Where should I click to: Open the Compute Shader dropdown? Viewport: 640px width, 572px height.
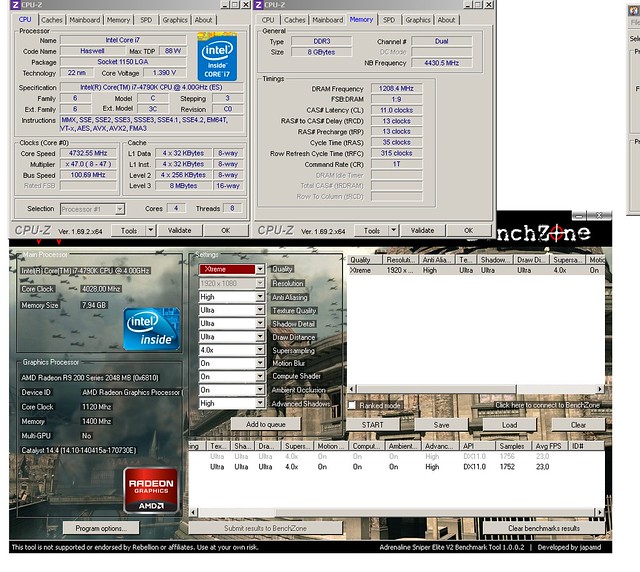[260, 376]
